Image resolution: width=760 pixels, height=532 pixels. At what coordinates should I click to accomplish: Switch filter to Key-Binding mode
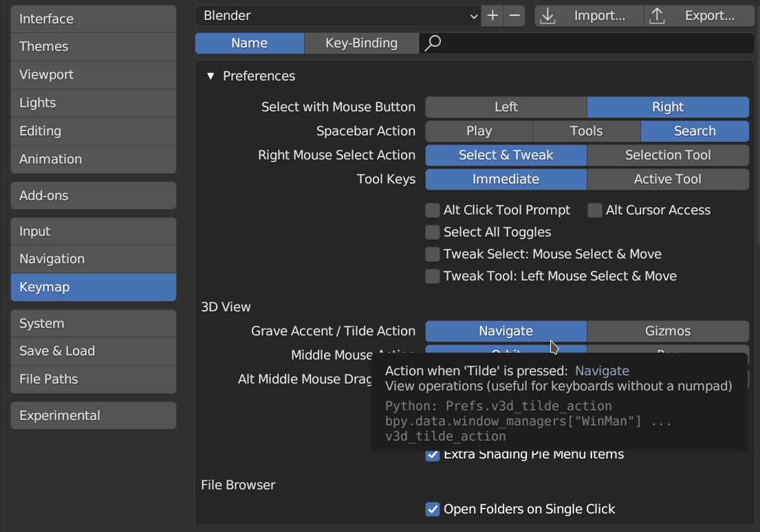click(361, 43)
